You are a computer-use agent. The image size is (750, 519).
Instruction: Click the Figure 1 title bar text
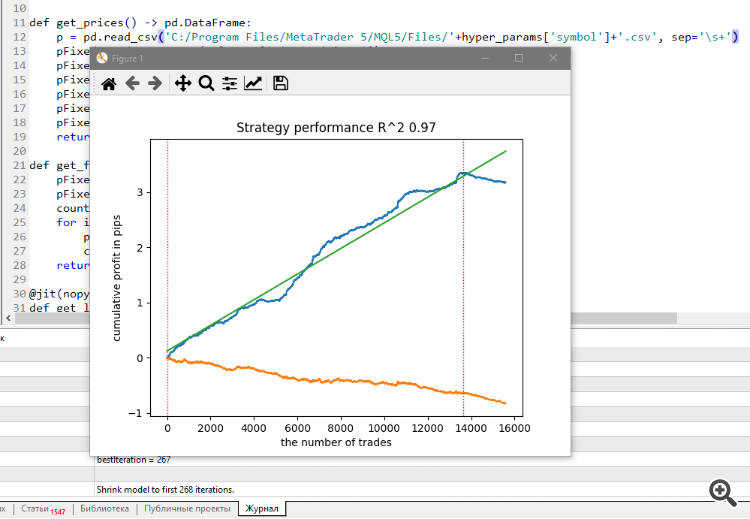tap(127, 59)
